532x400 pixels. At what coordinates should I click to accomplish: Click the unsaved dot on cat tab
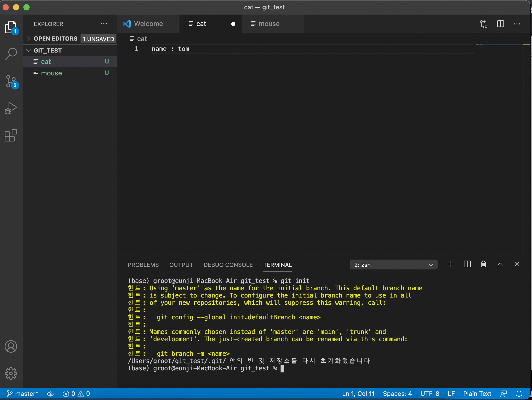pyautogui.click(x=233, y=24)
